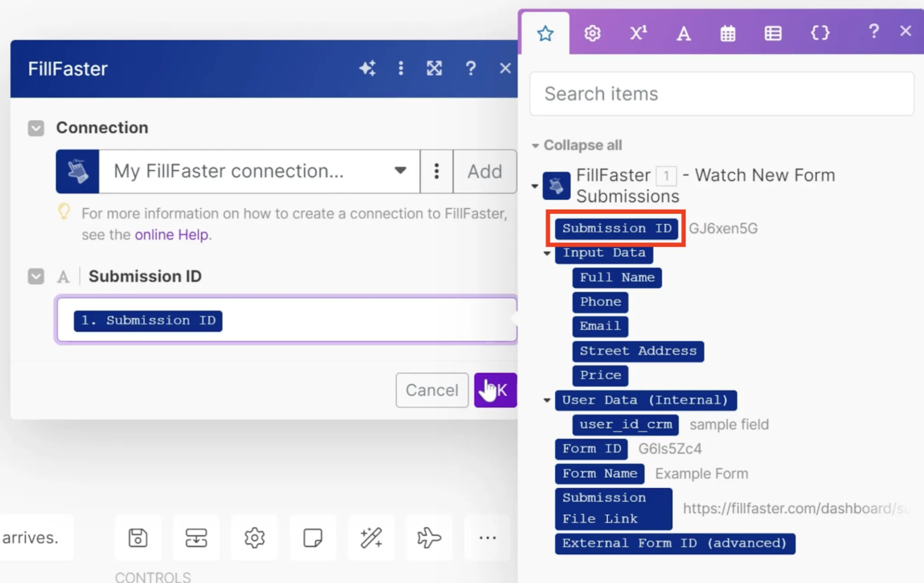Insert External Form ID (advanced) variable
This screenshot has height=583, width=924.
pyautogui.click(x=675, y=543)
